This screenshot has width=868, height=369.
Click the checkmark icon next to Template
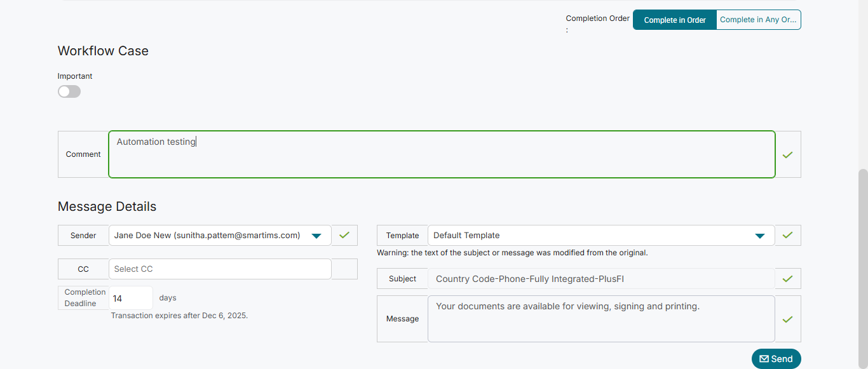(788, 235)
